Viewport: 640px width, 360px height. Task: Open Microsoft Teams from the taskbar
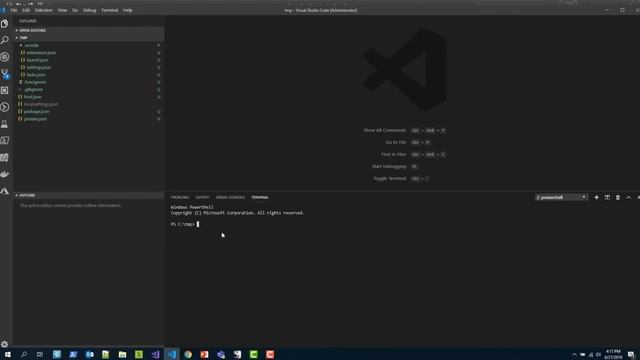pyautogui.click(x=221, y=354)
